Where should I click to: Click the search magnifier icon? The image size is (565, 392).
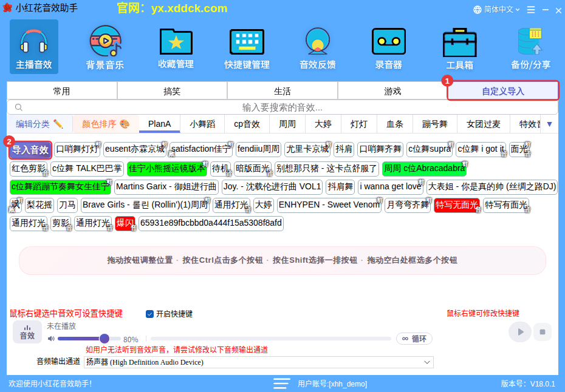coord(19,107)
